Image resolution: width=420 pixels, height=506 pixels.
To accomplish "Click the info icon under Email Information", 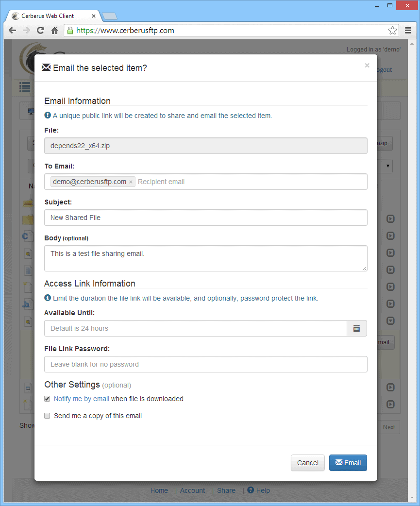I will pos(47,116).
